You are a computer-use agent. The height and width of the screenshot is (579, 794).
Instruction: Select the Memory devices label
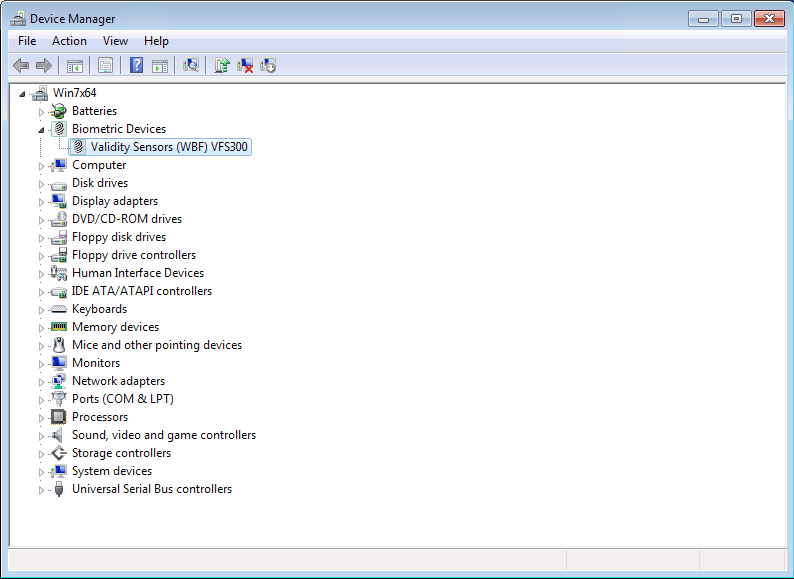(x=115, y=327)
